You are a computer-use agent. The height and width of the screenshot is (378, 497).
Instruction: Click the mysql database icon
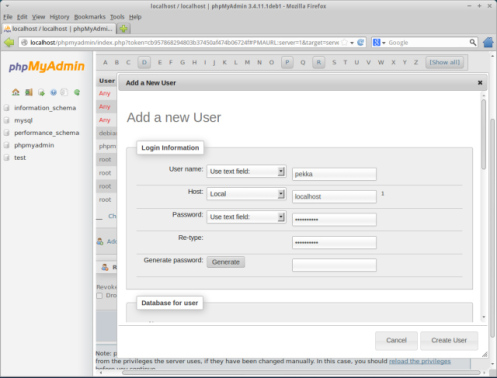(6, 120)
